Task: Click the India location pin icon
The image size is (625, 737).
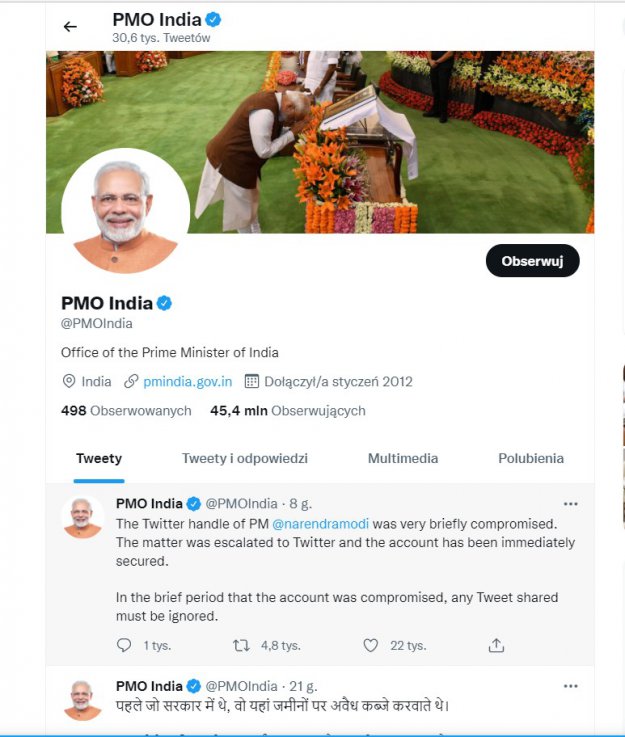Action: pos(69,381)
